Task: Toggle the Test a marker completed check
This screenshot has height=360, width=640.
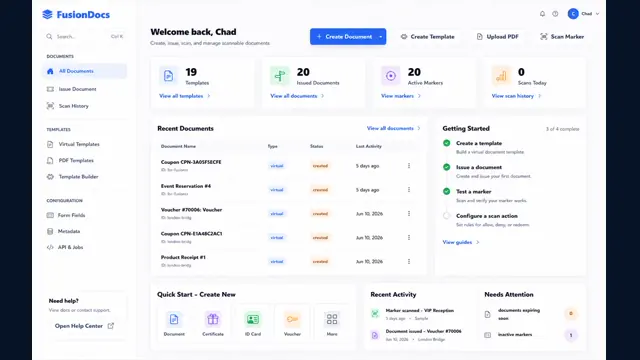Action: (x=447, y=191)
